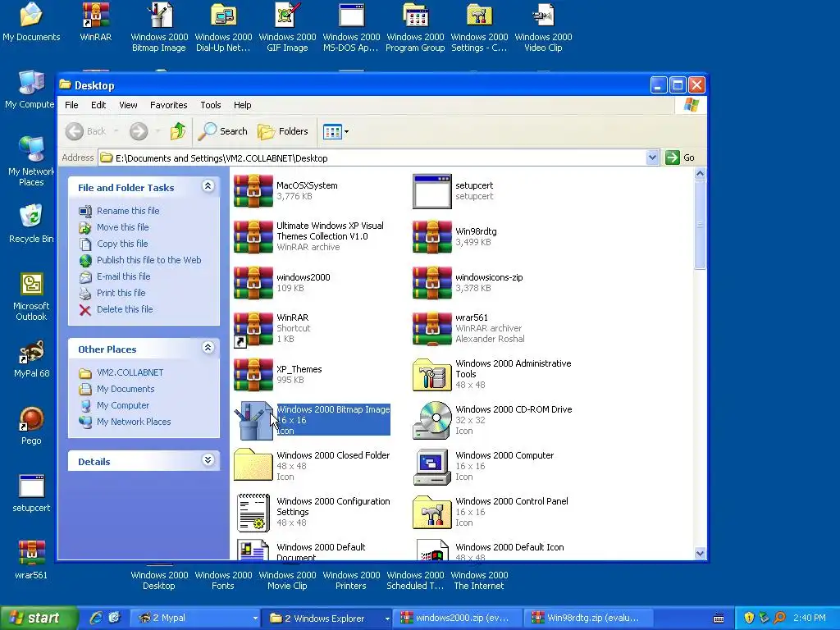Select the windows2000 archive in Explorer
This screenshot has height=630, width=840.
coord(253,282)
